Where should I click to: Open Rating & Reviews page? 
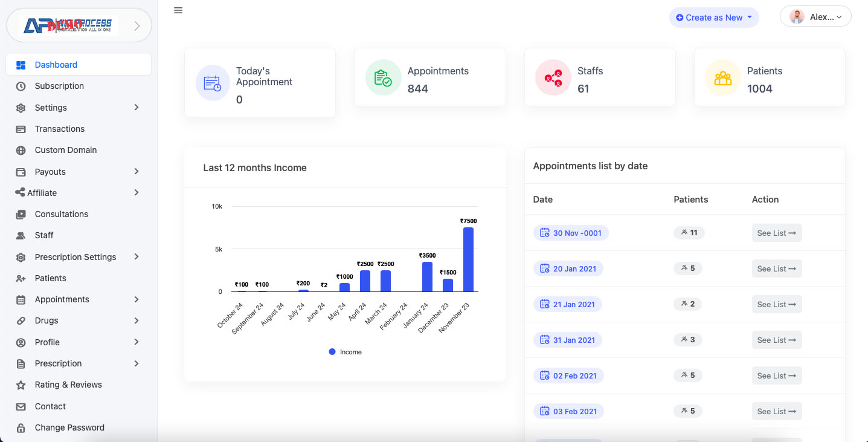[79, 385]
